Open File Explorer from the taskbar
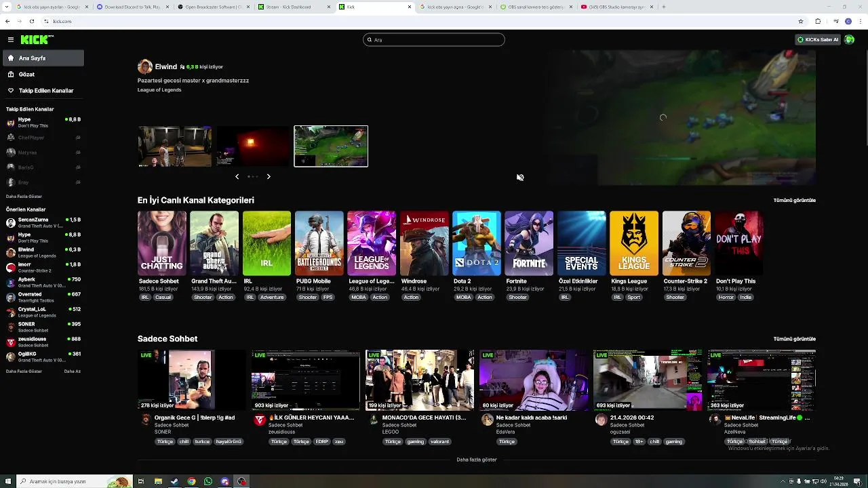The image size is (868, 488). (158, 482)
